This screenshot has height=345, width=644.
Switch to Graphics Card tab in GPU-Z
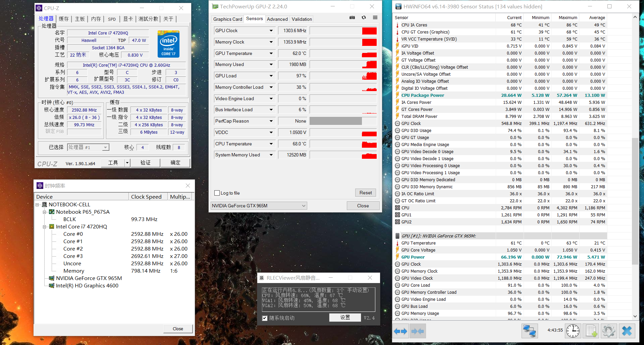[228, 19]
